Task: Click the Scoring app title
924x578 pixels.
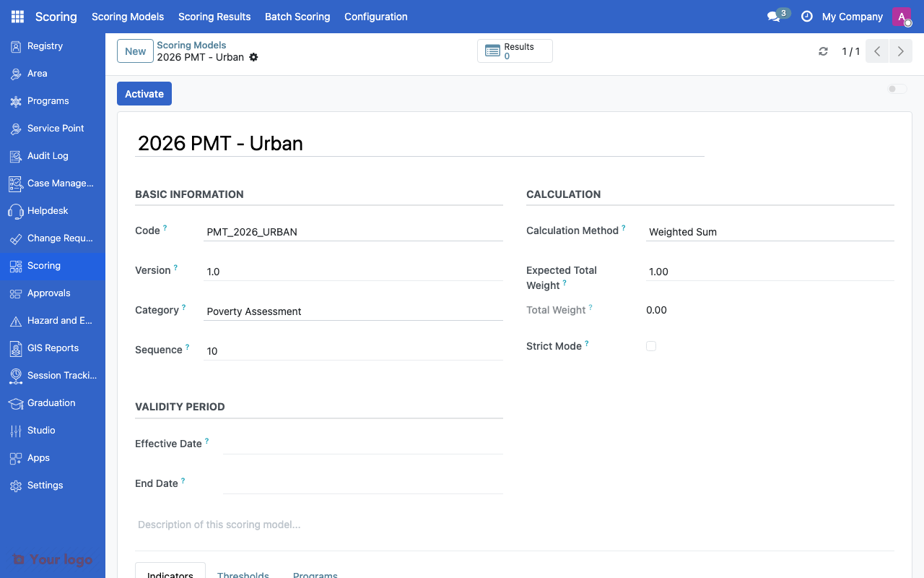Action: 56,17
